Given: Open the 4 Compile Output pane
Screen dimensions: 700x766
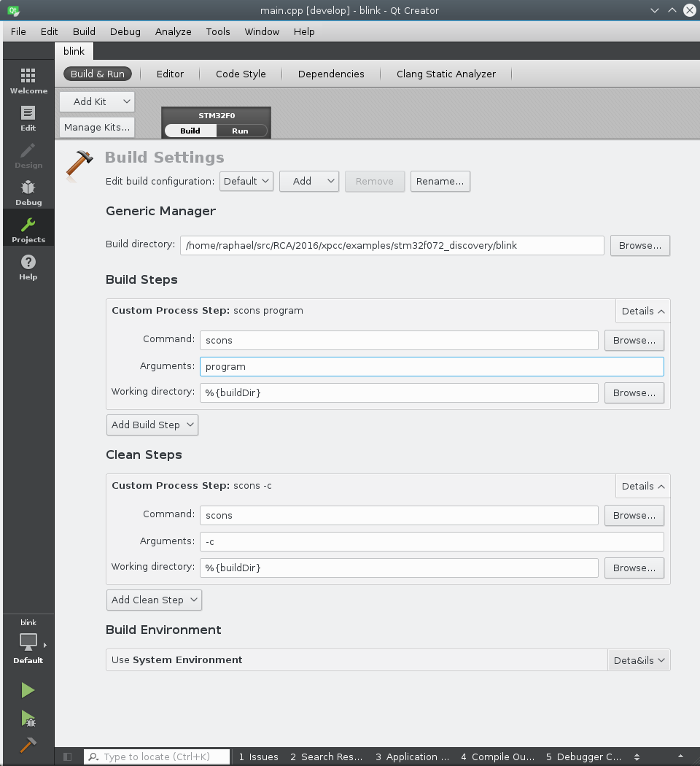Looking at the screenshot, I should click(497, 757).
